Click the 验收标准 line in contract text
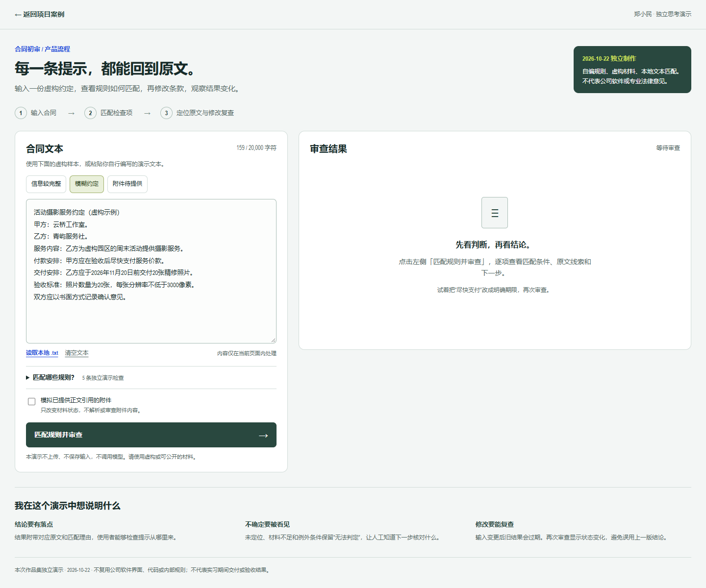Viewport: 706px width, 588px height. point(114,285)
